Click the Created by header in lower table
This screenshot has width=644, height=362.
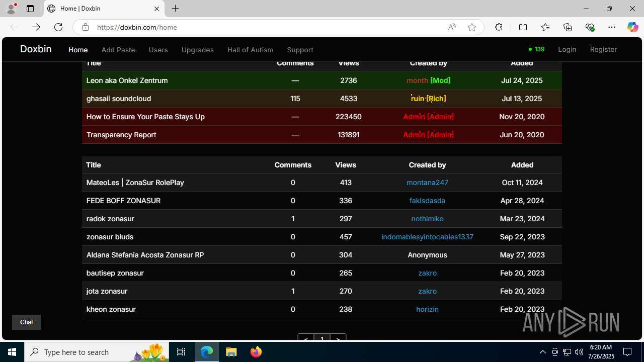coord(427,165)
